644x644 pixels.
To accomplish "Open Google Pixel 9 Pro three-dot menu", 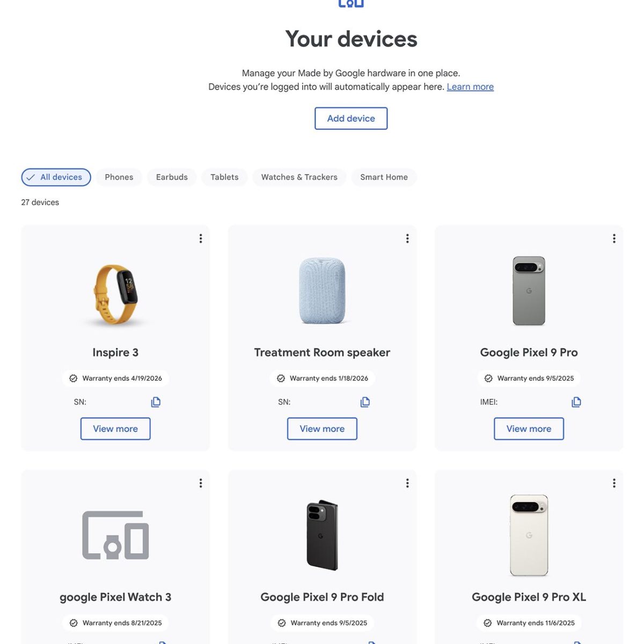I will click(x=614, y=238).
